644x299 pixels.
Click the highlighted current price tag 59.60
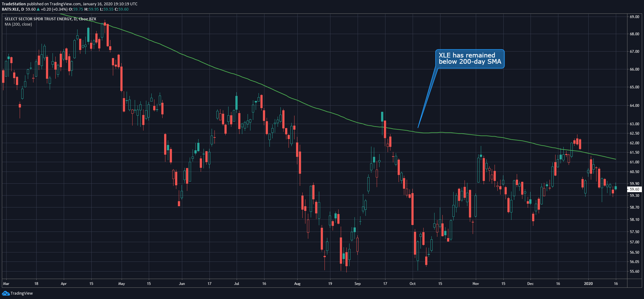tap(635, 189)
